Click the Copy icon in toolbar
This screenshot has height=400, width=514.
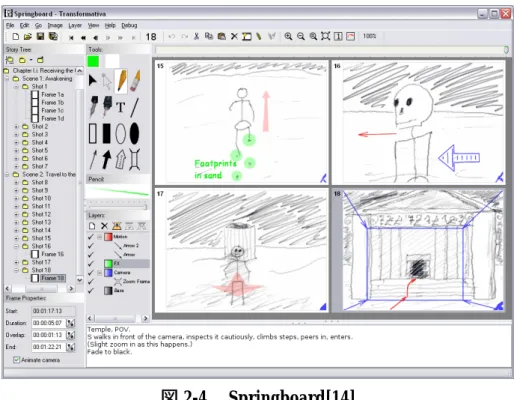209,36
